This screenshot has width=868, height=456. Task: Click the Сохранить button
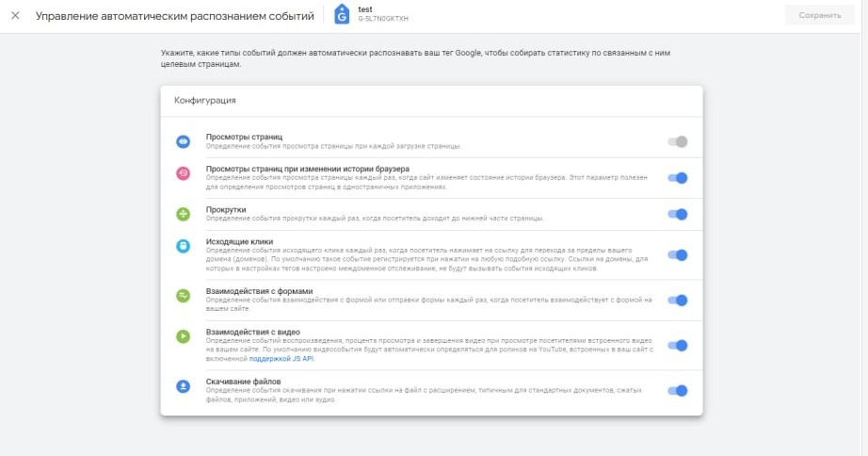coord(820,15)
